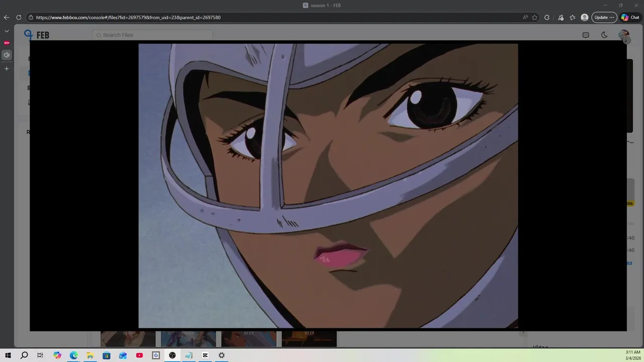Select the S1 E1 thumbnail below the player
Screen dimensions: 644x362
coord(309,339)
